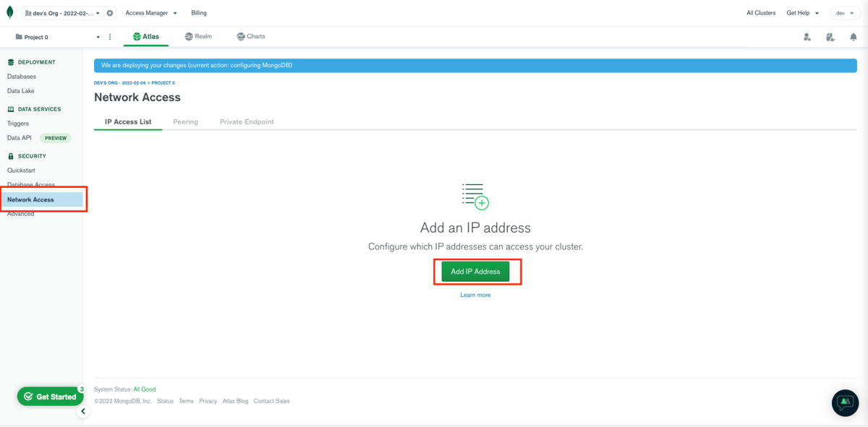Open dev's Org organization dropdown
The image size is (868, 427).
(x=62, y=13)
